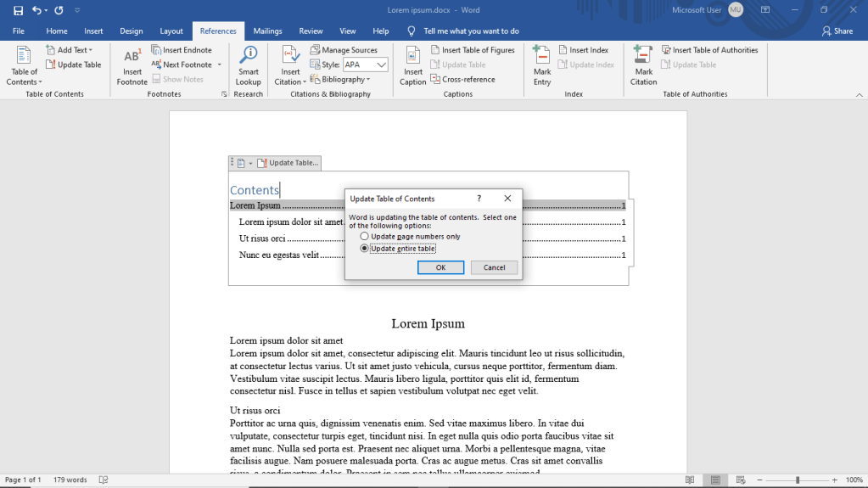Click OK in Update Table of Contents dialog

click(440, 267)
